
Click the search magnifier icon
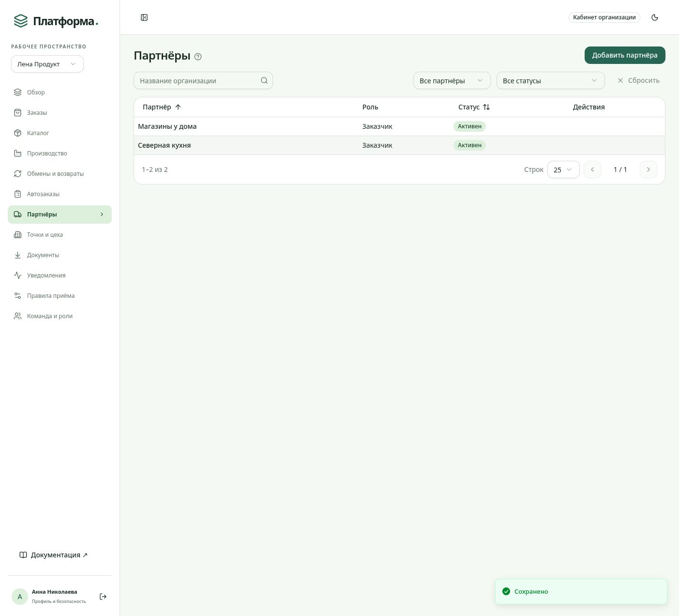click(x=264, y=80)
